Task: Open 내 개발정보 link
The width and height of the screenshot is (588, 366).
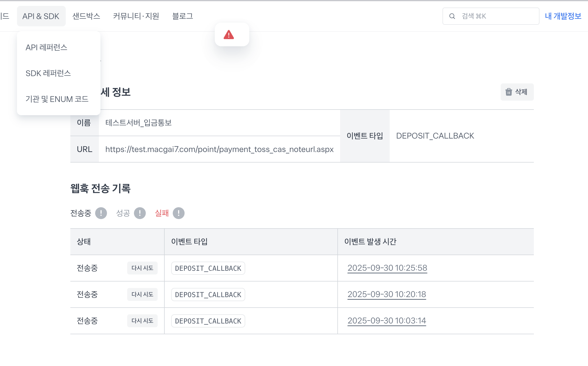Action: [563, 16]
